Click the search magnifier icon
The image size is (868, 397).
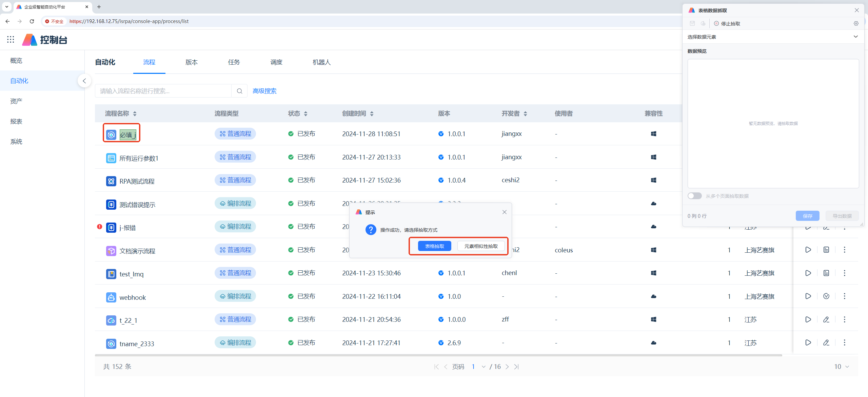(x=239, y=91)
